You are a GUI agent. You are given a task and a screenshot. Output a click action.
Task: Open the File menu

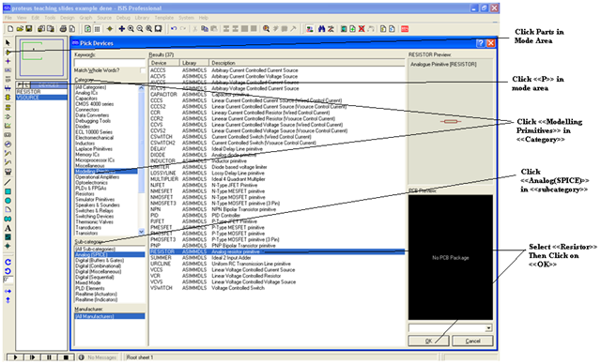click(x=8, y=18)
